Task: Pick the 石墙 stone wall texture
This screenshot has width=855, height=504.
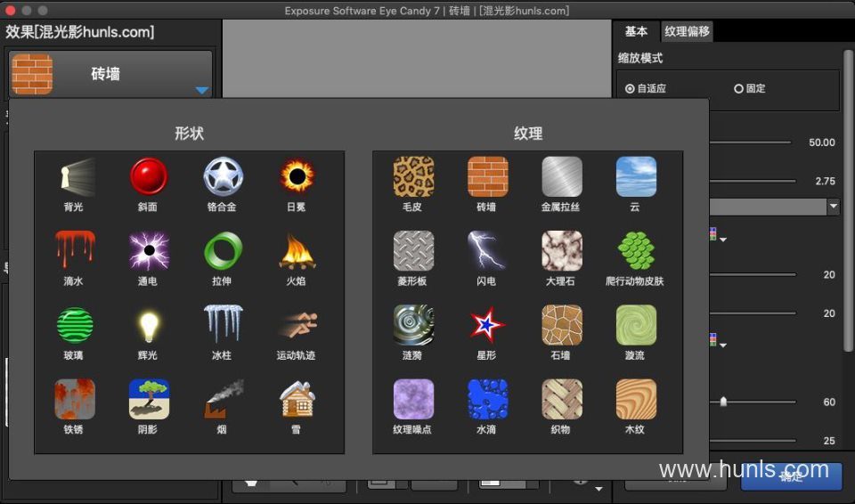Action: click(562, 325)
